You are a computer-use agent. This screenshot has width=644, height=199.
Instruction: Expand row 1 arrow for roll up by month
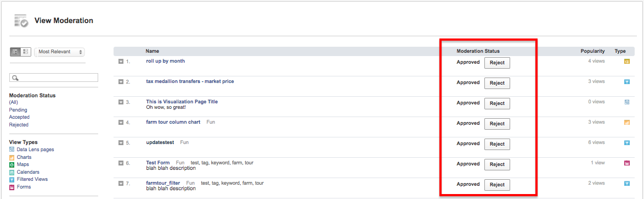tap(121, 62)
